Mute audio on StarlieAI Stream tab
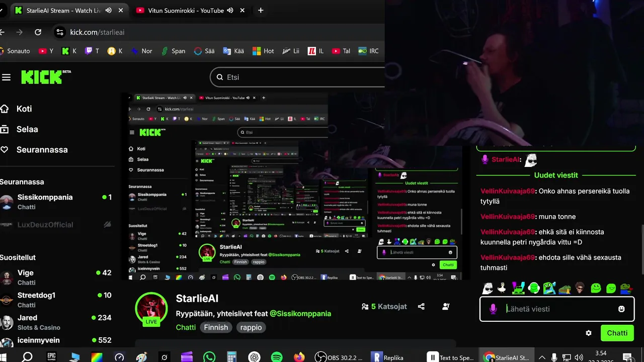Screen dimensions: 644x362 click(108, 10)
